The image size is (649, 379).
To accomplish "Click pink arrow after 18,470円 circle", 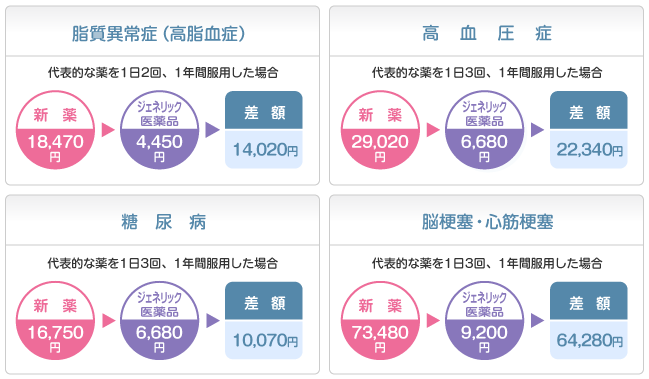I will (x=108, y=130).
